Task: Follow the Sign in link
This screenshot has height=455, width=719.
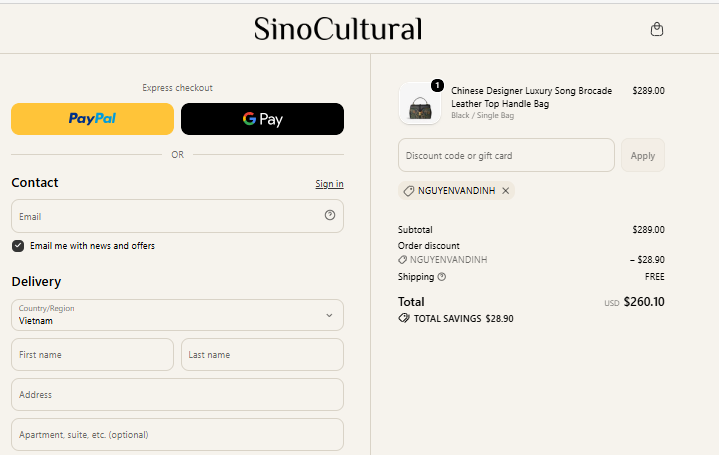Action: 329,183
